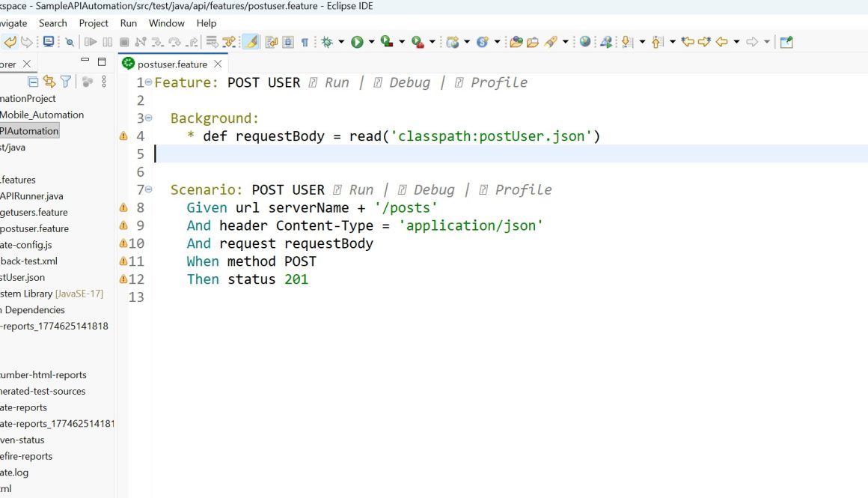Open the Run button dropdown arrow
Image resolution: width=868 pixels, height=498 pixels.
point(371,41)
